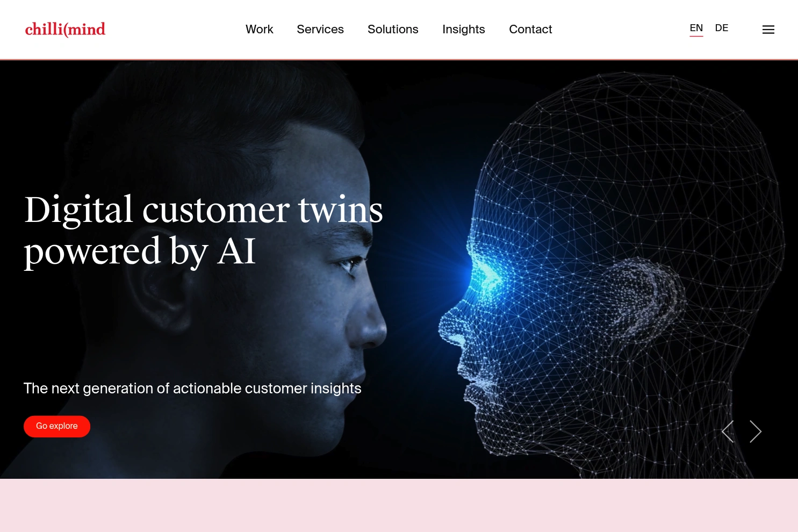Click the pink section below the hero
798x532 pixels.
click(399, 505)
